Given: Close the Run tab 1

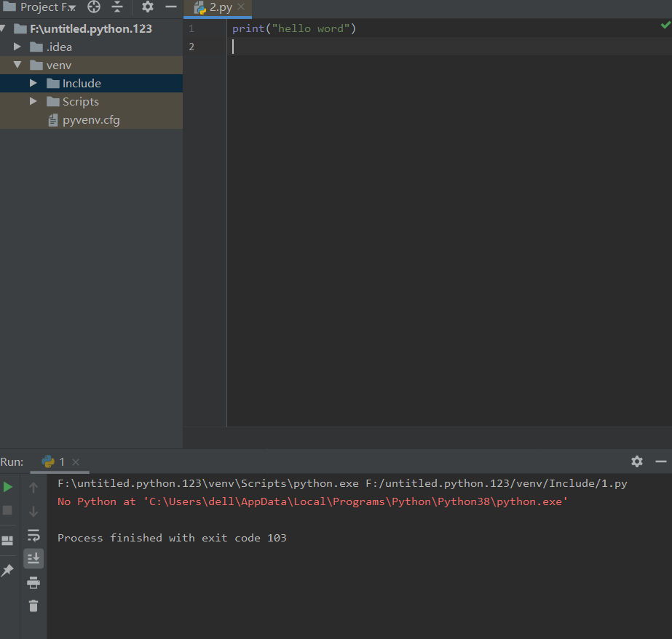Looking at the screenshot, I should (76, 462).
